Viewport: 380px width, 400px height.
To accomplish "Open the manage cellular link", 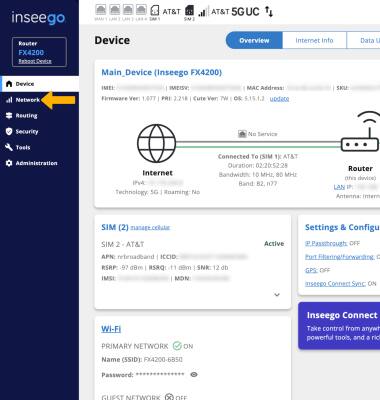I will pos(150,227).
